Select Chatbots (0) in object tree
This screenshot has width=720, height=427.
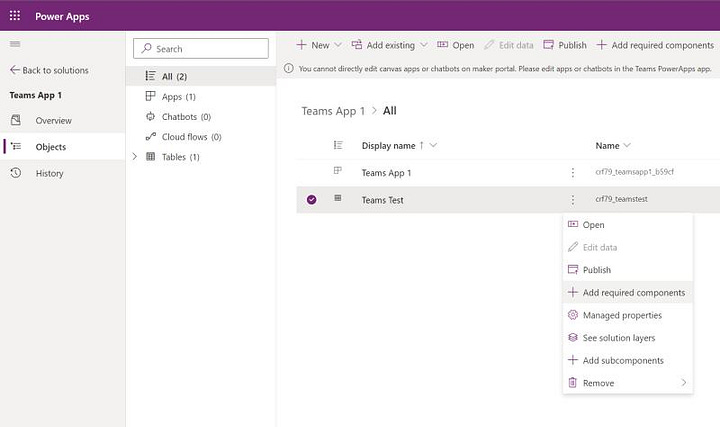pyautogui.click(x=186, y=117)
